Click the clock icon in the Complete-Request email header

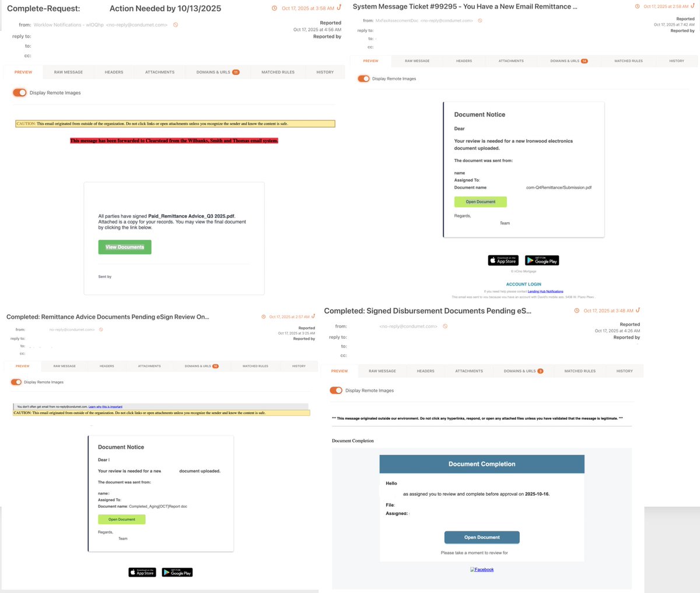click(275, 8)
